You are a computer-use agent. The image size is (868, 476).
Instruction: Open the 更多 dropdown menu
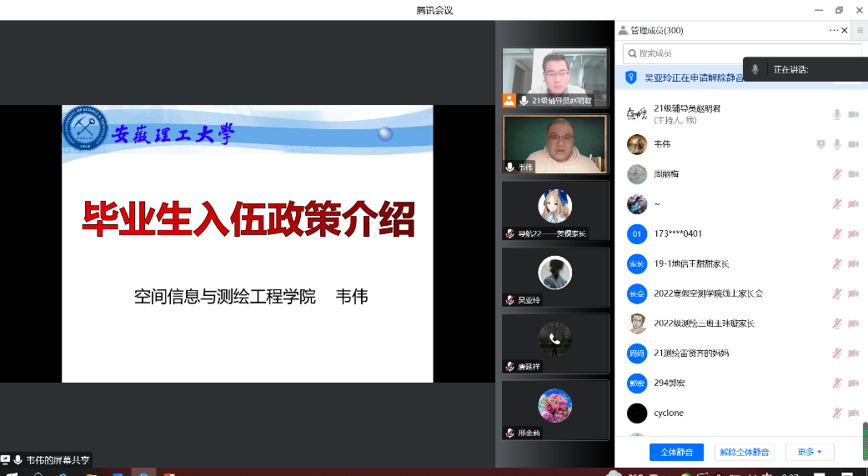809,452
